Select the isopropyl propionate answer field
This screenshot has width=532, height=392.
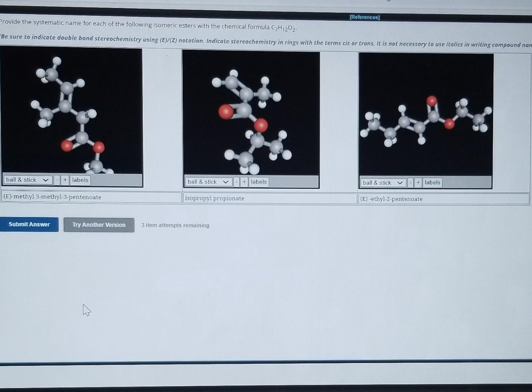click(x=269, y=199)
